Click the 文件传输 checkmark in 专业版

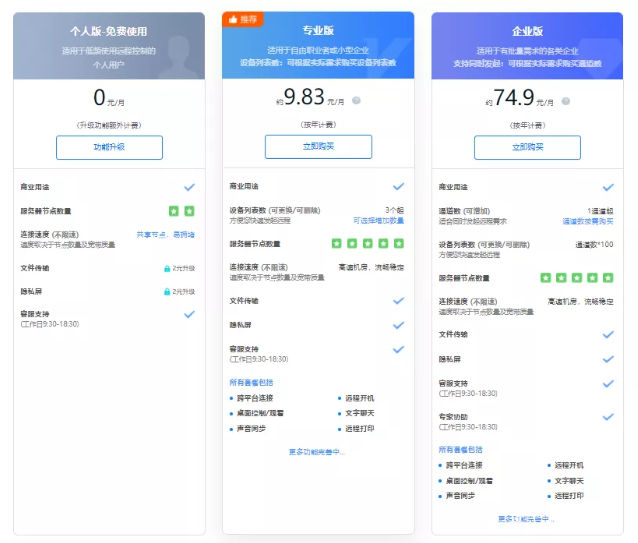point(399,300)
